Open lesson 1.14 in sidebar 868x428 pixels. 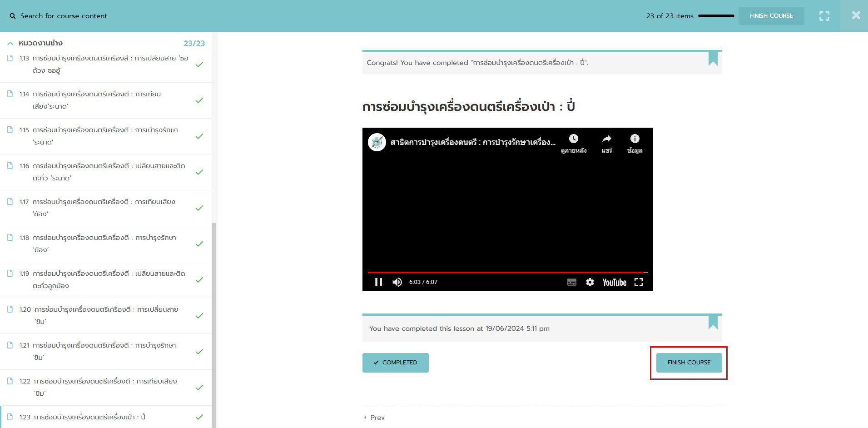[x=96, y=100]
